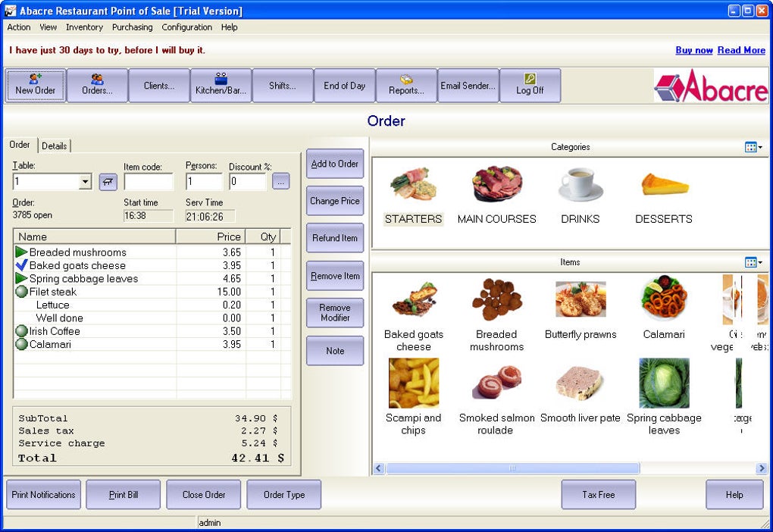The image size is (773, 532).
Task: Click the Name column header
Action: (x=95, y=236)
